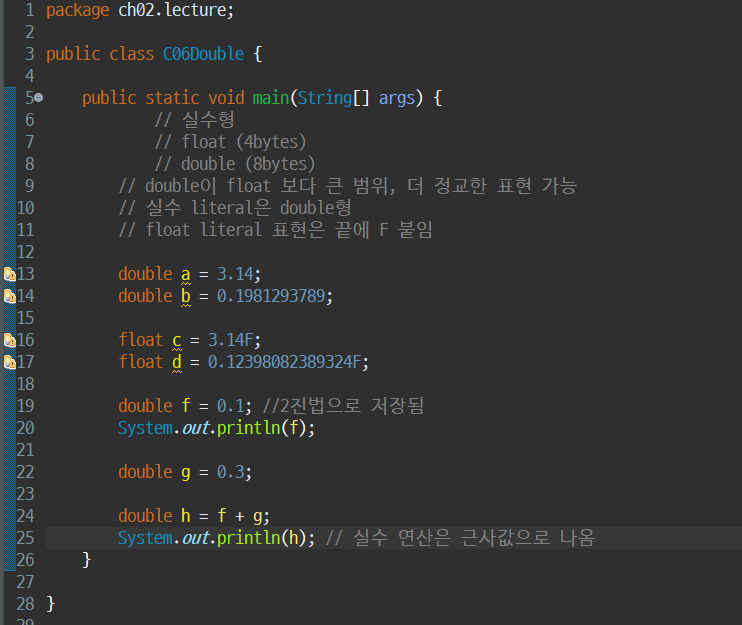The height and width of the screenshot is (625, 742).
Task: Click value 3.14 on line 13
Action: (235, 274)
